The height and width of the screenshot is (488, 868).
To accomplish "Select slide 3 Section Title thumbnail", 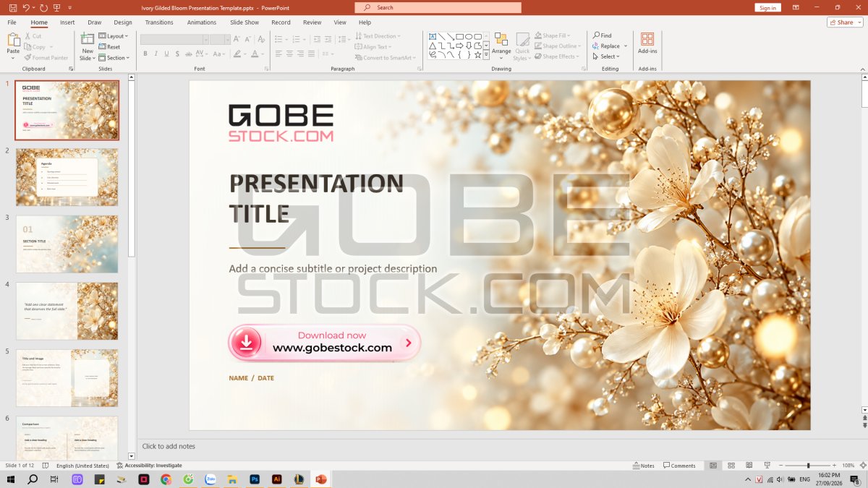I will 67,244.
